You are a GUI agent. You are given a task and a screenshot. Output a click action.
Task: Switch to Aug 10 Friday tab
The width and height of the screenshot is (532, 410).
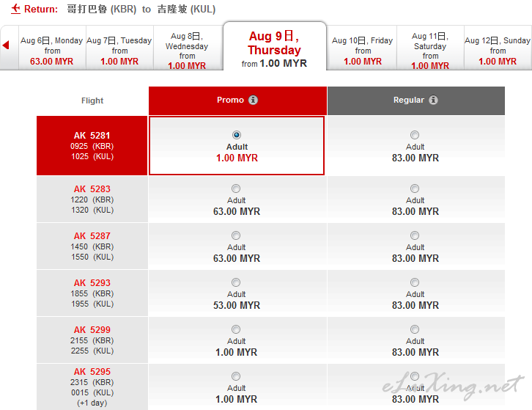pos(362,48)
